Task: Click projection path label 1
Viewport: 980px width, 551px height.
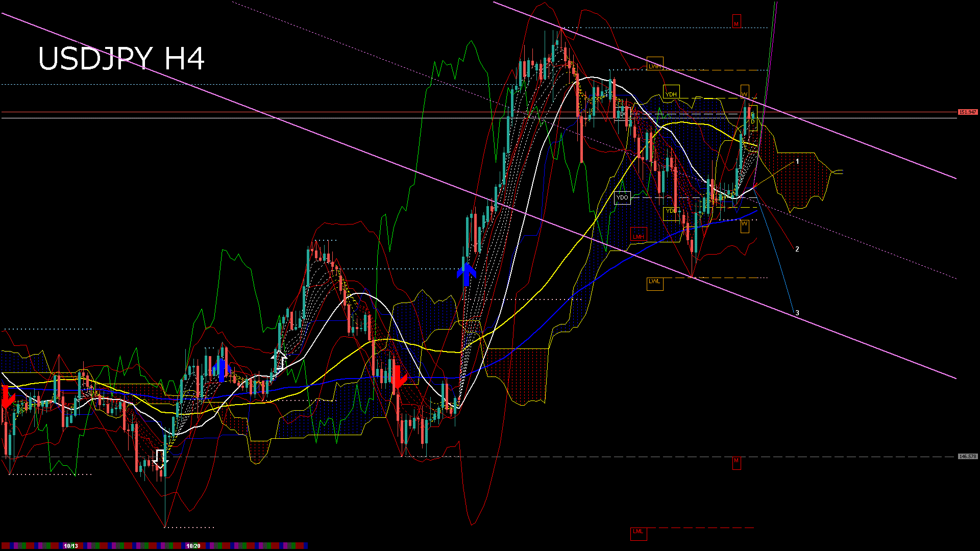Action: point(797,161)
